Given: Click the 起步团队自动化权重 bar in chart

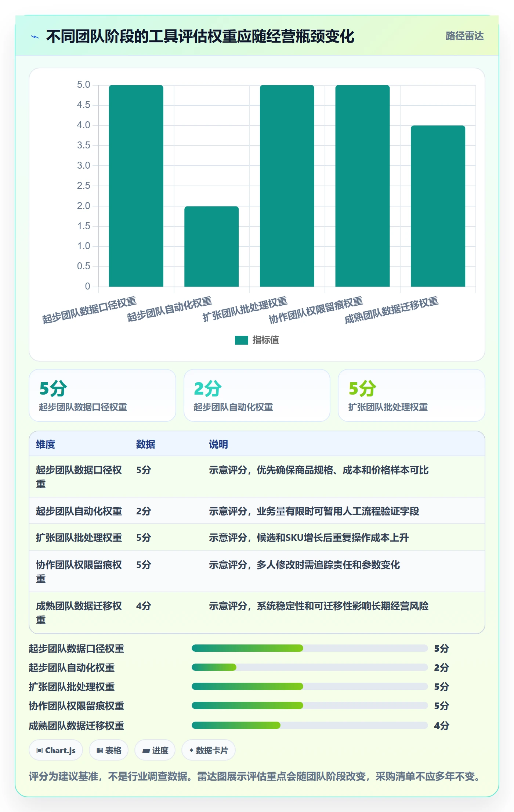Looking at the screenshot, I should [x=211, y=247].
